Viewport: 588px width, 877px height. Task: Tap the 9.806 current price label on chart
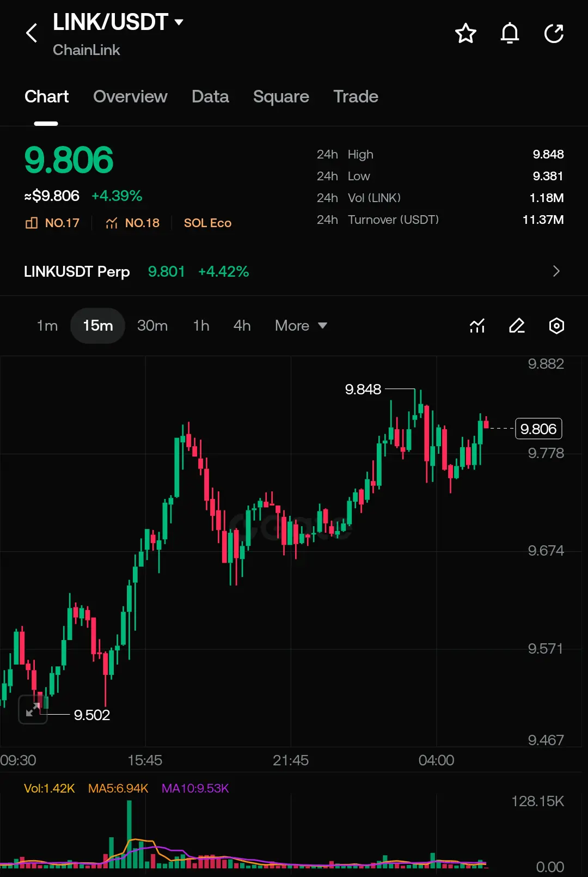(x=538, y=429)
